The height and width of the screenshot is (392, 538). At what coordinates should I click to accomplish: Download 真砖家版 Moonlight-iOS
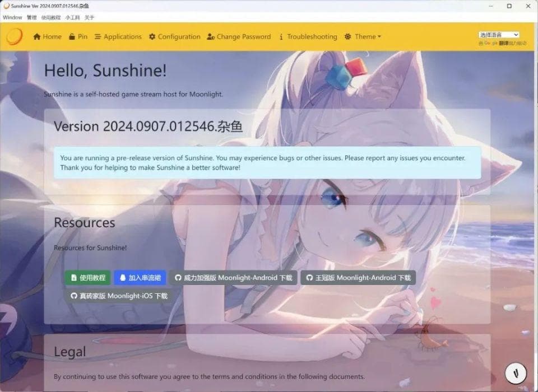[119, 296]
